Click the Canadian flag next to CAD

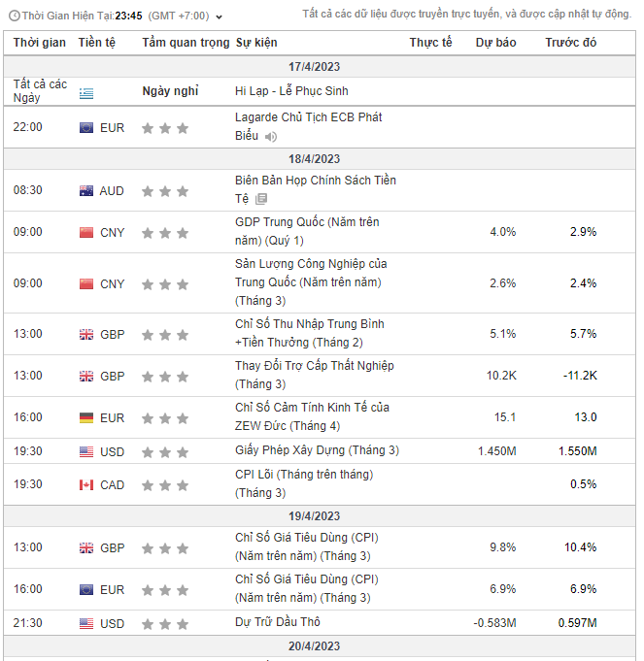point(86,485)
